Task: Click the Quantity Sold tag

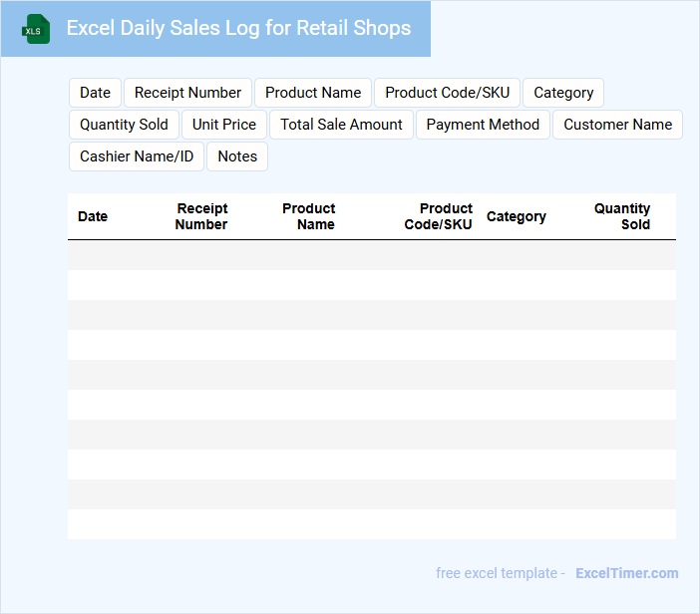Action: (124, 125)
